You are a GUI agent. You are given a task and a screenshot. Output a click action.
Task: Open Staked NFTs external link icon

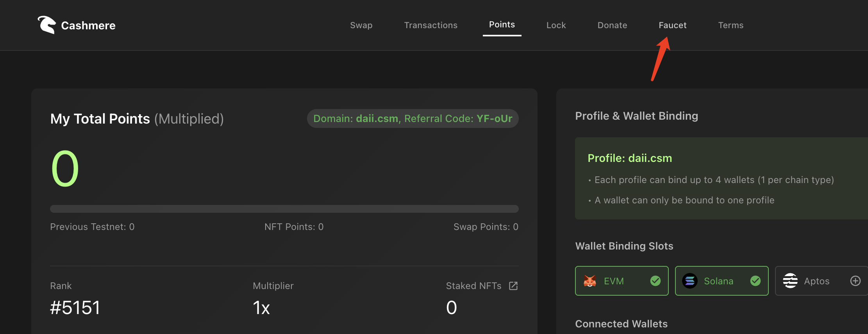point(513,286)
